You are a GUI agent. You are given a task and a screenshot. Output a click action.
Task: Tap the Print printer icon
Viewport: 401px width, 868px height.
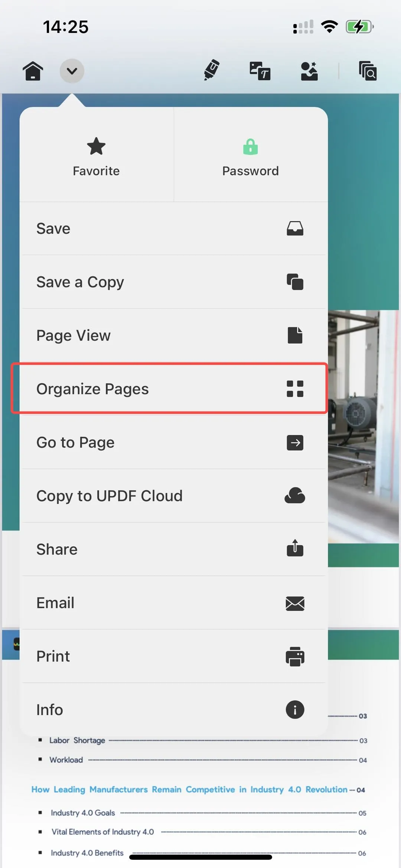click(x=295, y=657)
